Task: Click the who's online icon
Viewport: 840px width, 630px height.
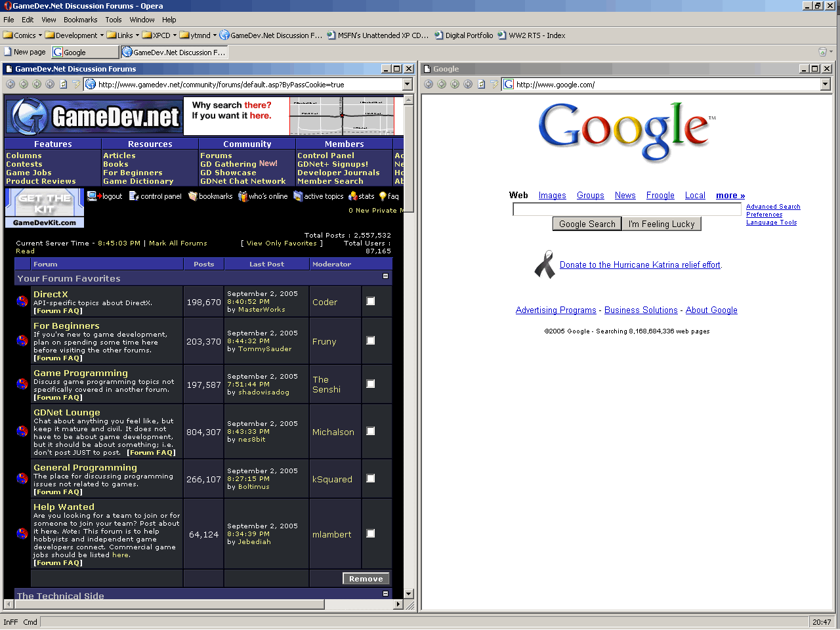Action: [x=242, y=196]
